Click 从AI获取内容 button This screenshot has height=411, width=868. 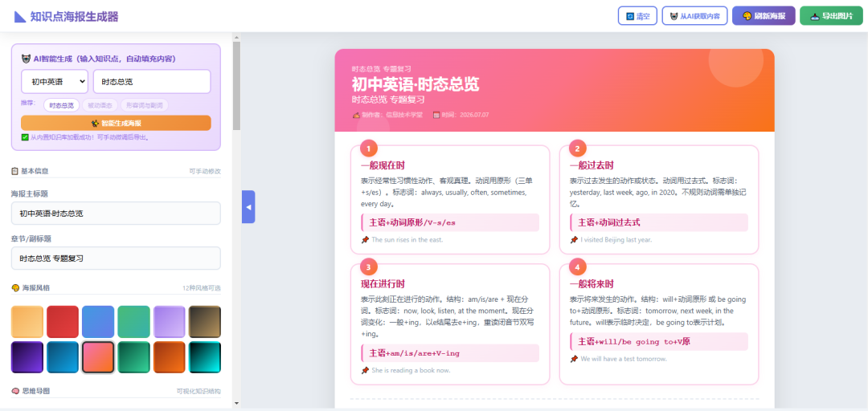pyautogui.click(x=694, y=16)
